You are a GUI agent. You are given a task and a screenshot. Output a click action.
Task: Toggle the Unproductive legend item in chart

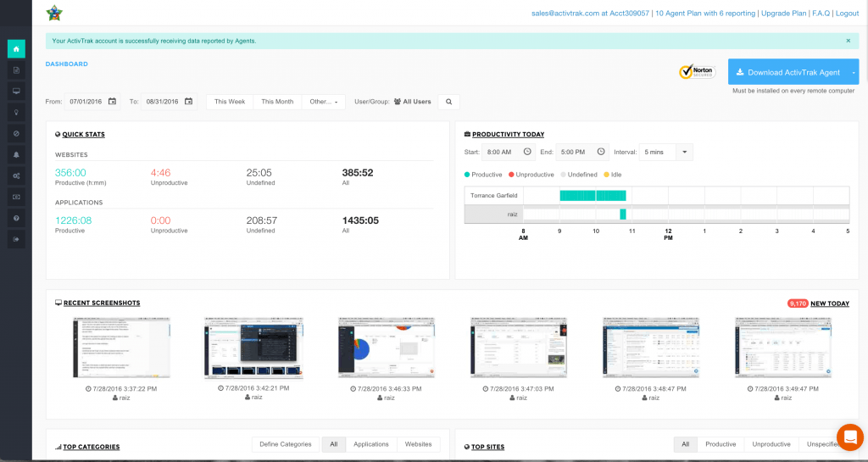531,175
